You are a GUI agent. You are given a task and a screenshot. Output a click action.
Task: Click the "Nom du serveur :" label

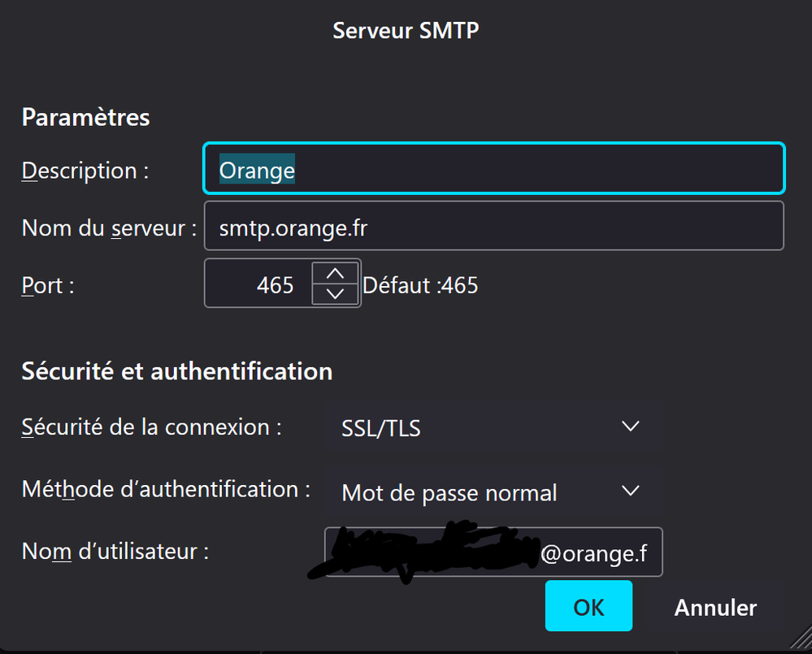pos(109,227)
